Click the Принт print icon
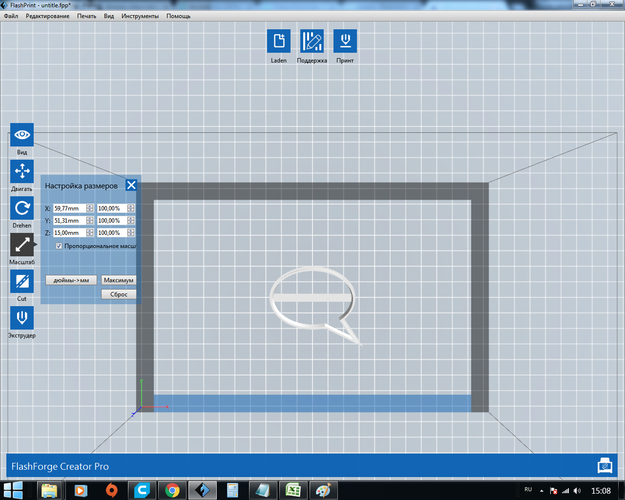This screenshot has width=625, height=500. point(345,41)
